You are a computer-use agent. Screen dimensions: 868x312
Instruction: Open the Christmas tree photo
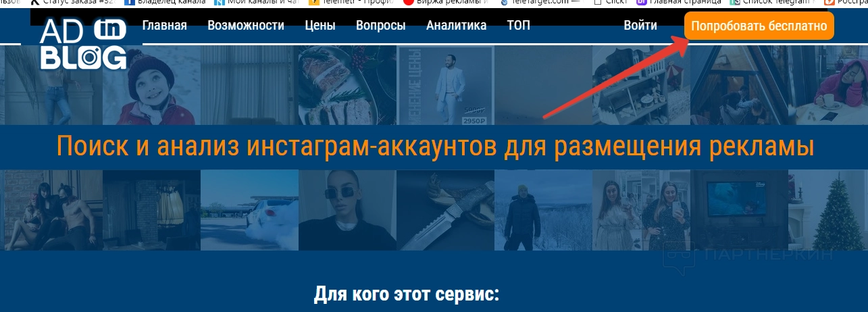(x=828, y=210)
